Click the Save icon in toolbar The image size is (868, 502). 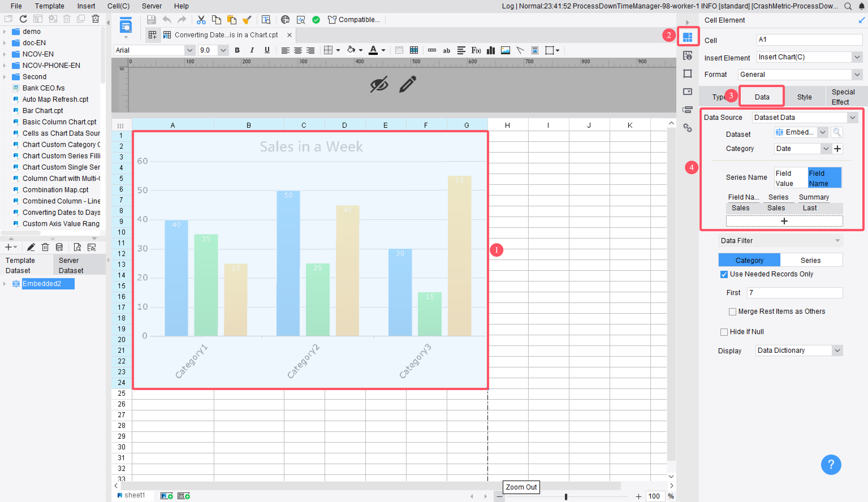pyautogui.click(x=151, y=20)
